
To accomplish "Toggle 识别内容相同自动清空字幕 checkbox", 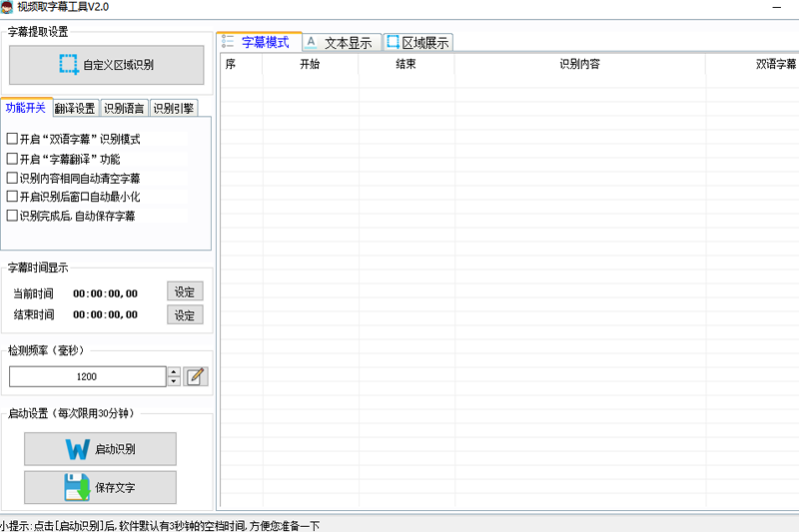I will (12, 178).
